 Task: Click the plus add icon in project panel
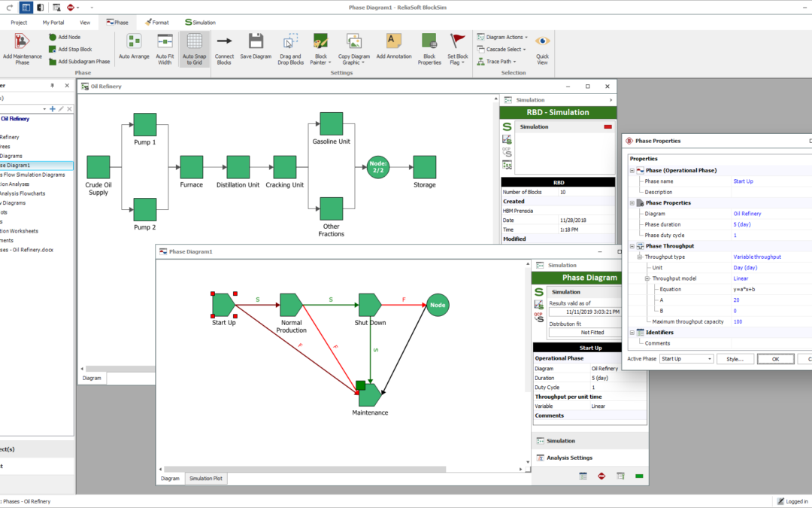point(53,109)
